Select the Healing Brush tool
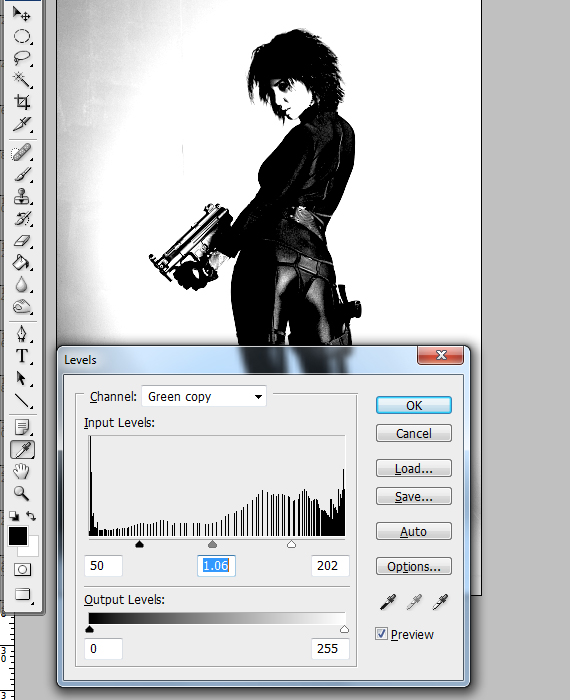 click(x=22, y=153)
